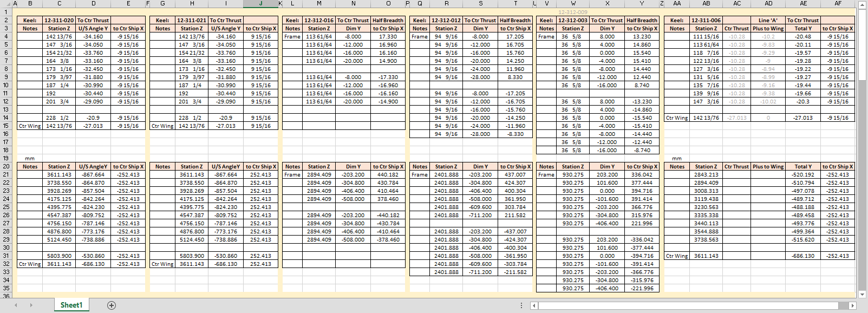Select the cell containing 12-311-006

pyautogui.click(x=706, y=21)
